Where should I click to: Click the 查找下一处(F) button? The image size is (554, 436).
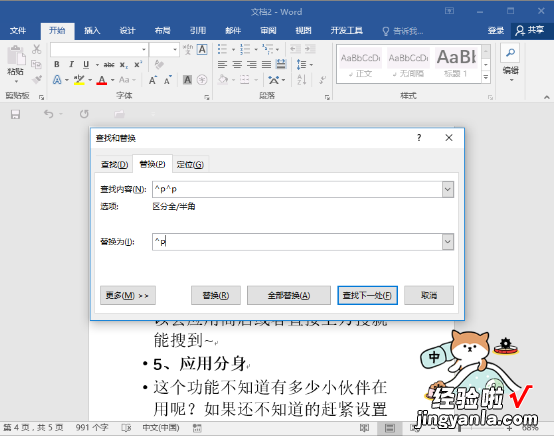point(367,295)
